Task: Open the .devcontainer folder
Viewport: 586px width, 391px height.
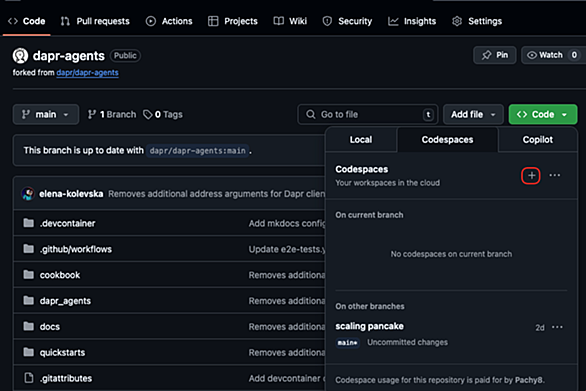Action: 68,224
